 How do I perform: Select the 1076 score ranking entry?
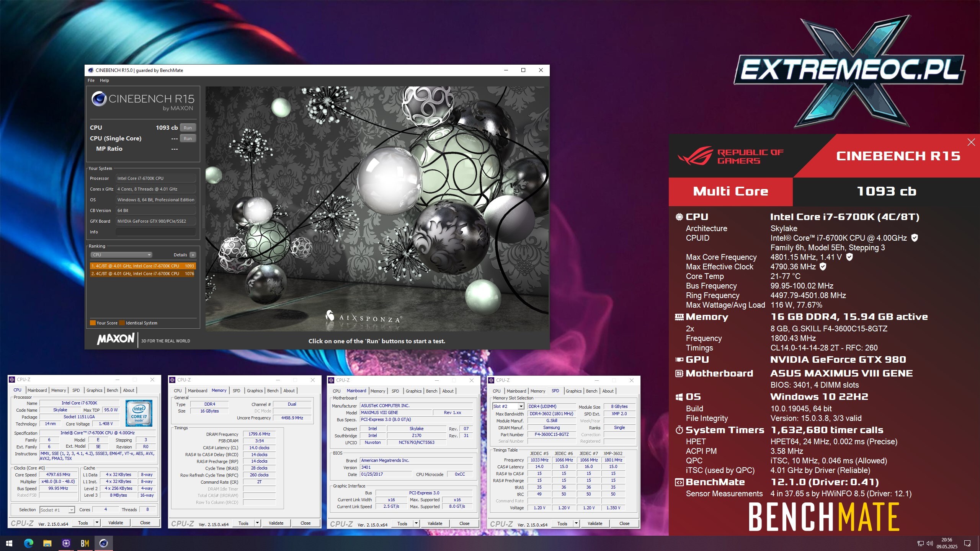coord(142,274)
